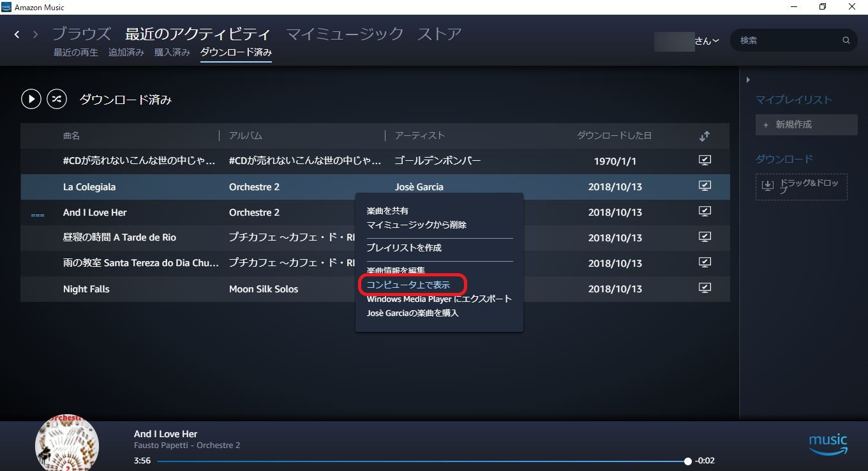Choose Josè Garciaの楽曲を購入 entry
Image resolution: width=868 pixels, height=471 pixels.
coord(412,313)
